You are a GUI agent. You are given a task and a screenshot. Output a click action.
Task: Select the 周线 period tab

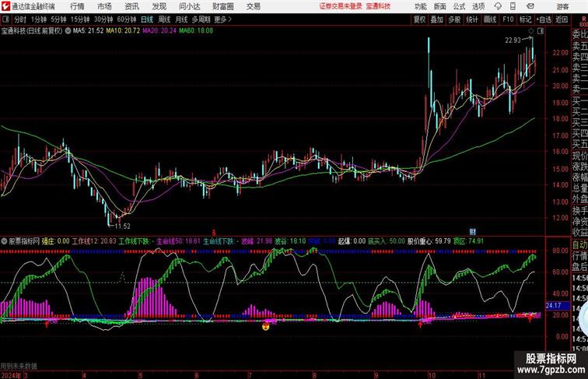pos(164,19)
